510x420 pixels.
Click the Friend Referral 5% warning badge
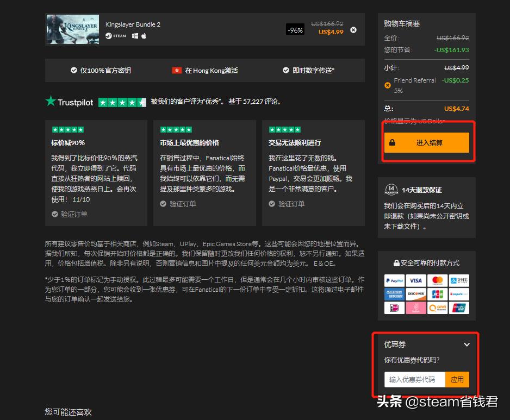tap(388, 85)
